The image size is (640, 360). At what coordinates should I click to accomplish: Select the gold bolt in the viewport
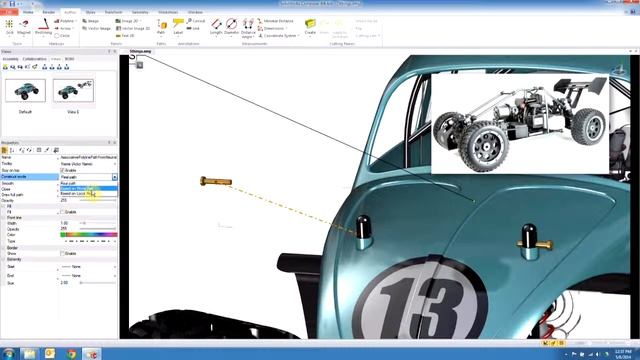[x=216, y=181]
